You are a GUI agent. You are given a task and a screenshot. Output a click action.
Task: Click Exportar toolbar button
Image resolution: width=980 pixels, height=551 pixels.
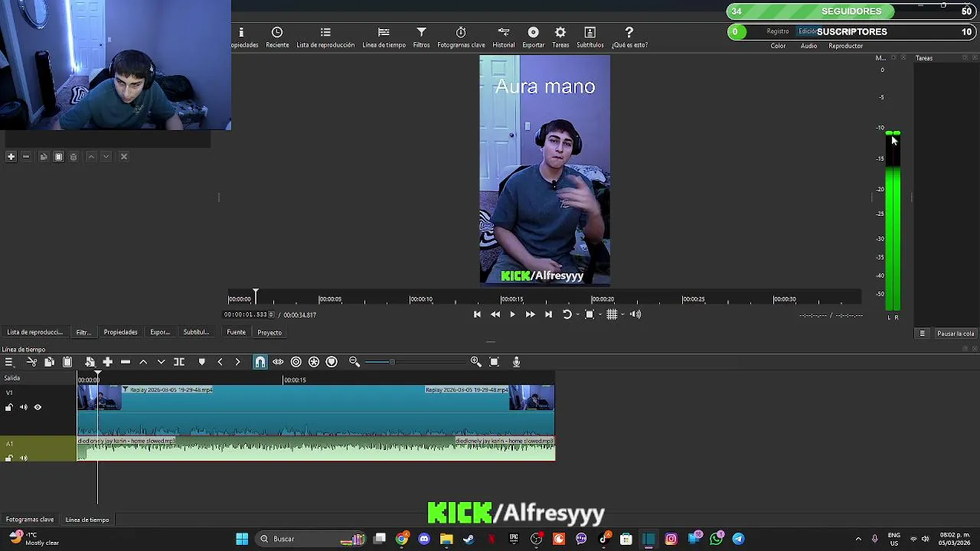[x=534, y=37]
